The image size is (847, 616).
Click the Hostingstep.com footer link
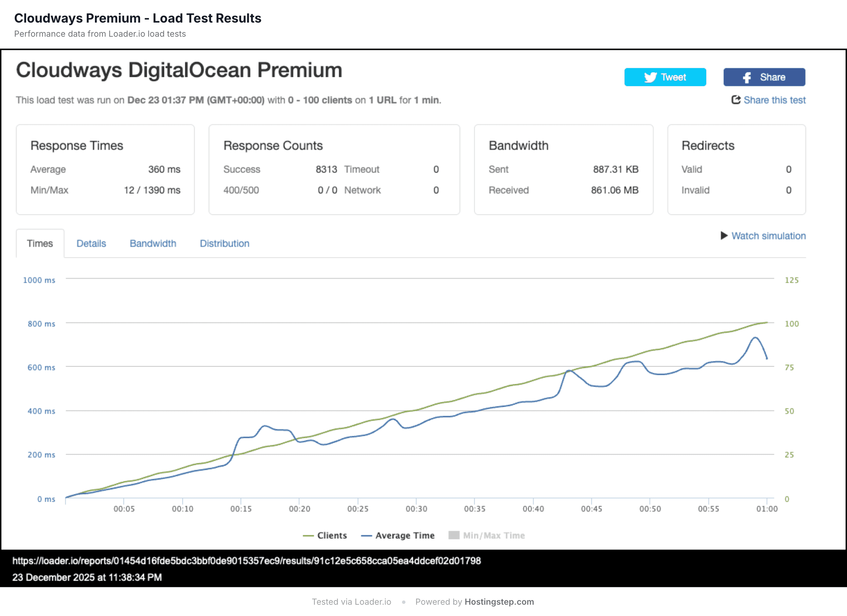pos(499,602)
